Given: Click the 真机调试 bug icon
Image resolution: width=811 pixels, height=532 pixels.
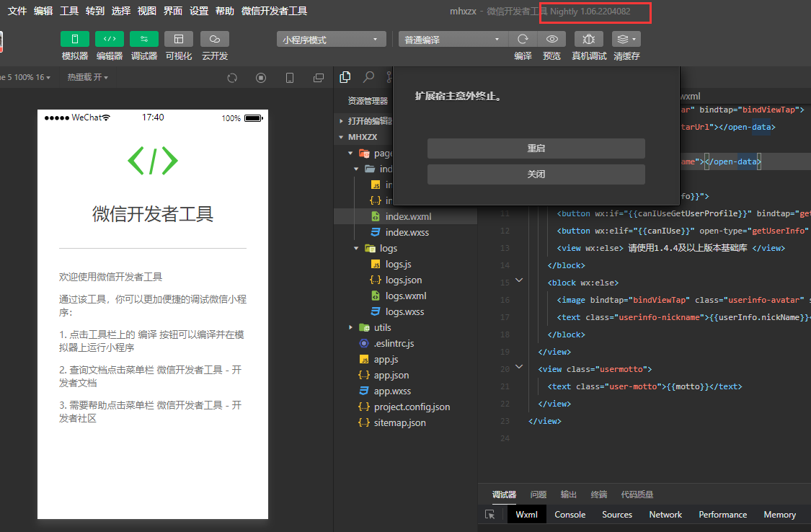Looking at the screenshot, I should (x=588, y=40).
